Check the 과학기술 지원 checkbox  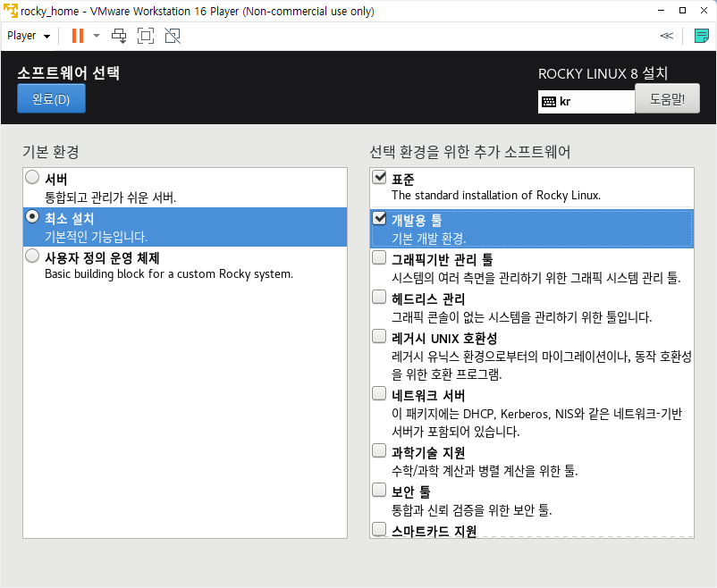(379, 450)
